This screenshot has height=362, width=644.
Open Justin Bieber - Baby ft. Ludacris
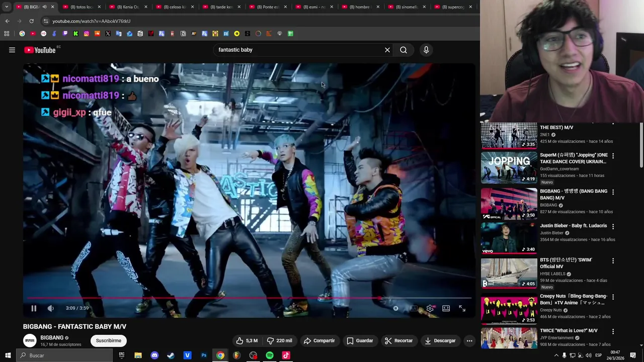click(573, 226)
